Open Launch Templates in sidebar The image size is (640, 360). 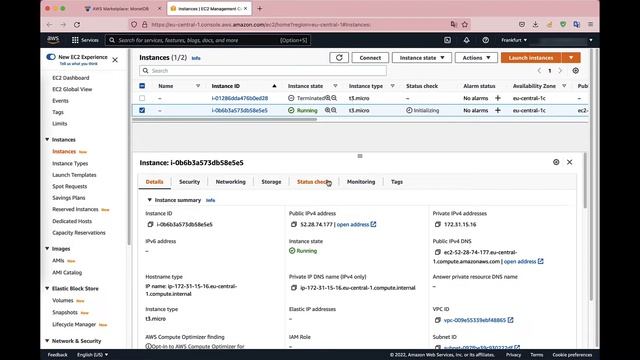(x=74, y=175)
